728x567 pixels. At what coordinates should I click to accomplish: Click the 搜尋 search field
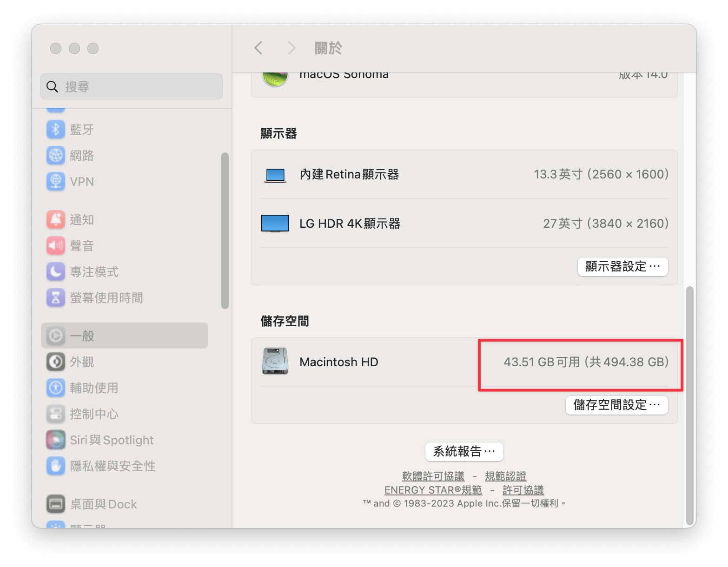(x=132, y=86)
